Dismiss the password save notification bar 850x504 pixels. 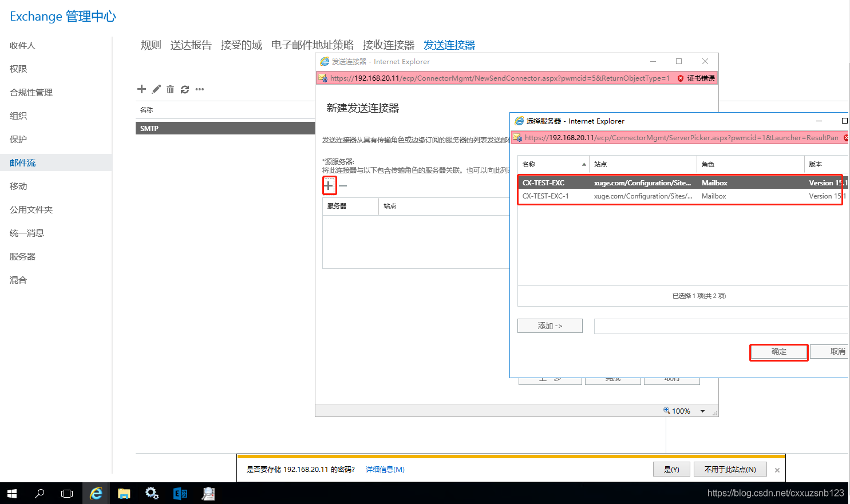click(777, 470)
